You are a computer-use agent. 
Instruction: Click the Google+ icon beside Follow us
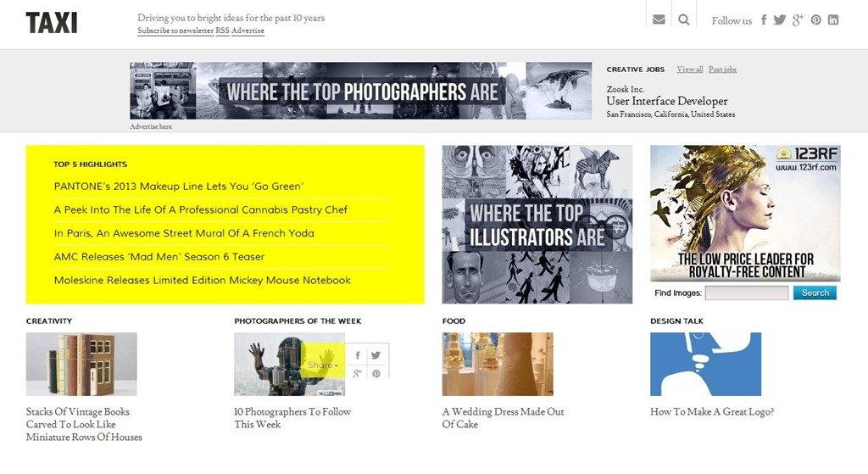798,20
